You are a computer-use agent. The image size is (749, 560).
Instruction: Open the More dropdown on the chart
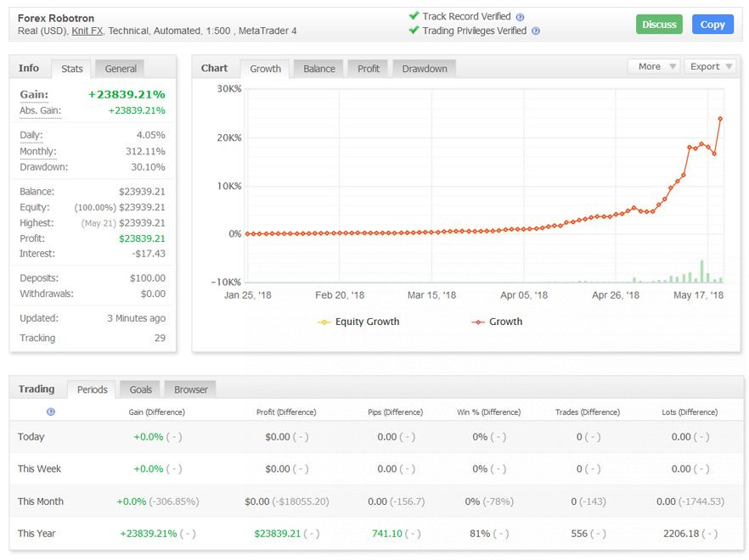pos(654,66)
